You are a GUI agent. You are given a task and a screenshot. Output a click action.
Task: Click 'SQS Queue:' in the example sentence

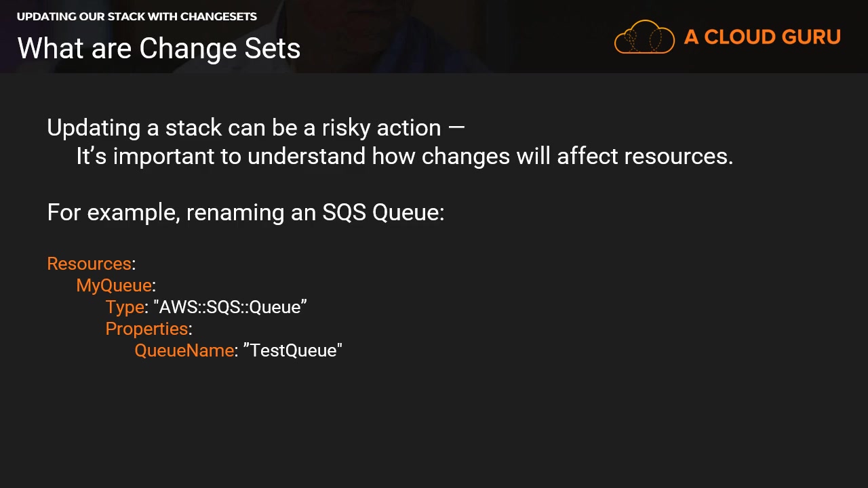point(383,213)
